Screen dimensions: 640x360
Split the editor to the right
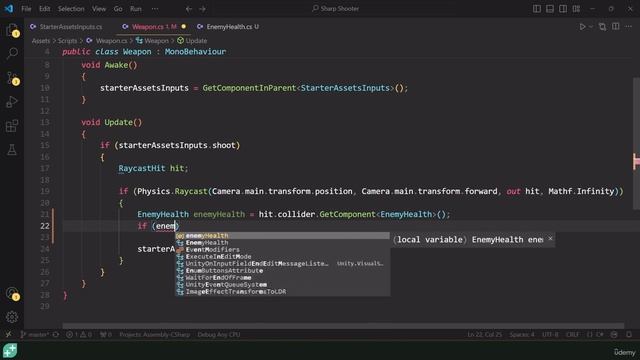click(x=616, y=27)
